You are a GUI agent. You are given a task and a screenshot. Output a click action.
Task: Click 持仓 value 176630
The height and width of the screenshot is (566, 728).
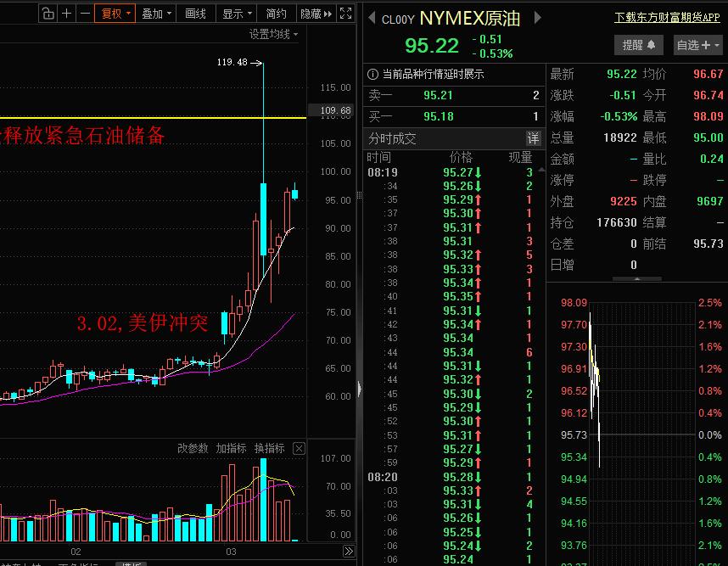tap(617, 223)
